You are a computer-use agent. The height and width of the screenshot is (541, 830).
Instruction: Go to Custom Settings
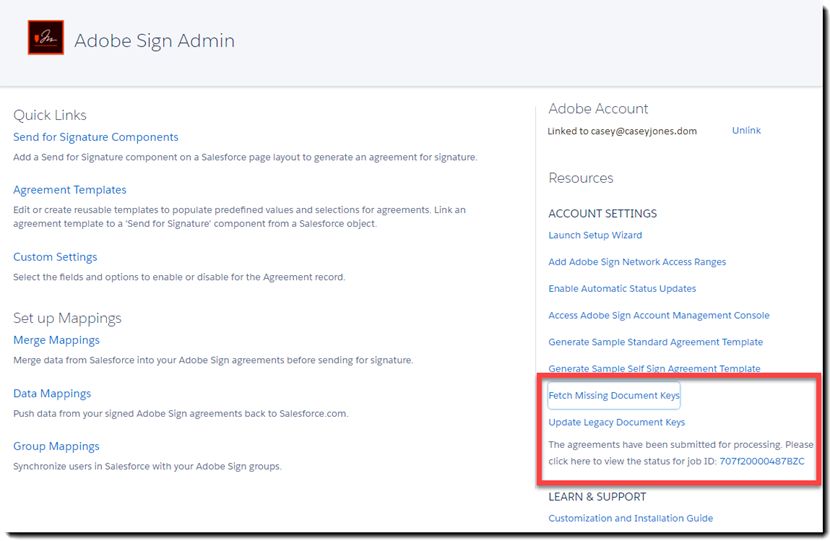pyautogui.click(x=55, y=257)
